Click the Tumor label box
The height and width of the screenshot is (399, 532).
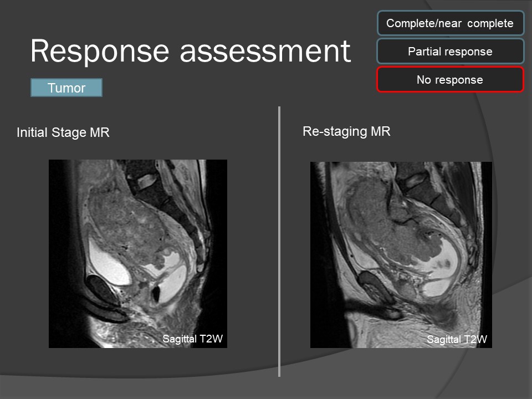click(66, 88)
